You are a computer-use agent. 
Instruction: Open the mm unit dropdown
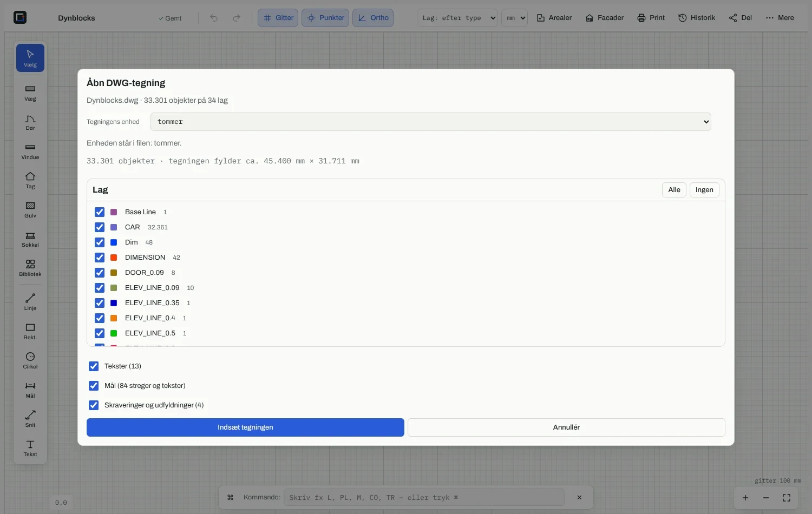514,18
